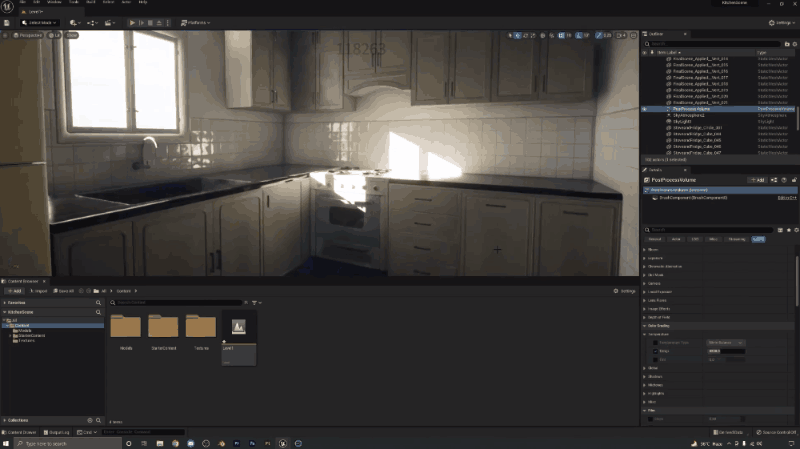Open the Select Mode dropdown
Screen dimensions: 800x449
pyautogui.click(x=40, y=22)
